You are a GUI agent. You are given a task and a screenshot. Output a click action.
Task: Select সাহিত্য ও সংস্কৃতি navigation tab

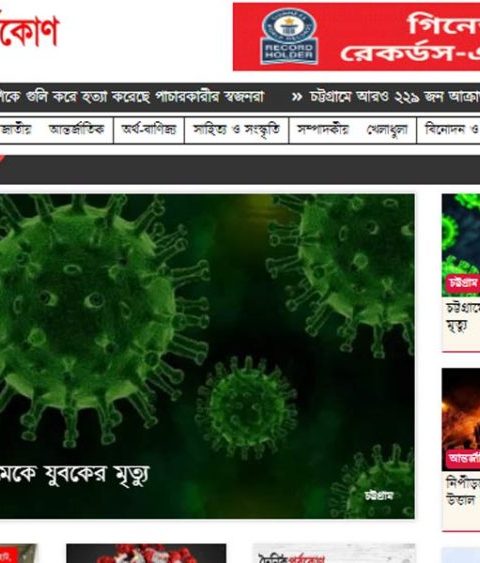click(x=236, y=130)
